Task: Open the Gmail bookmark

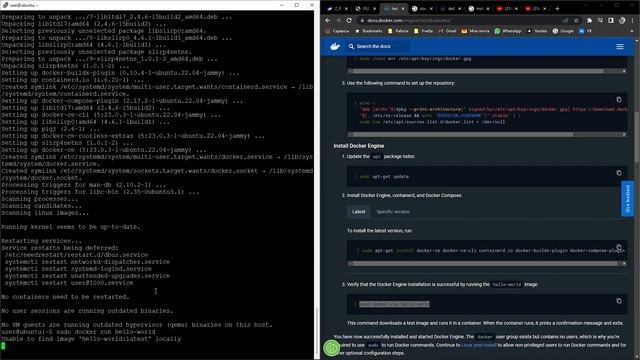Action: [x=447, y=31]
